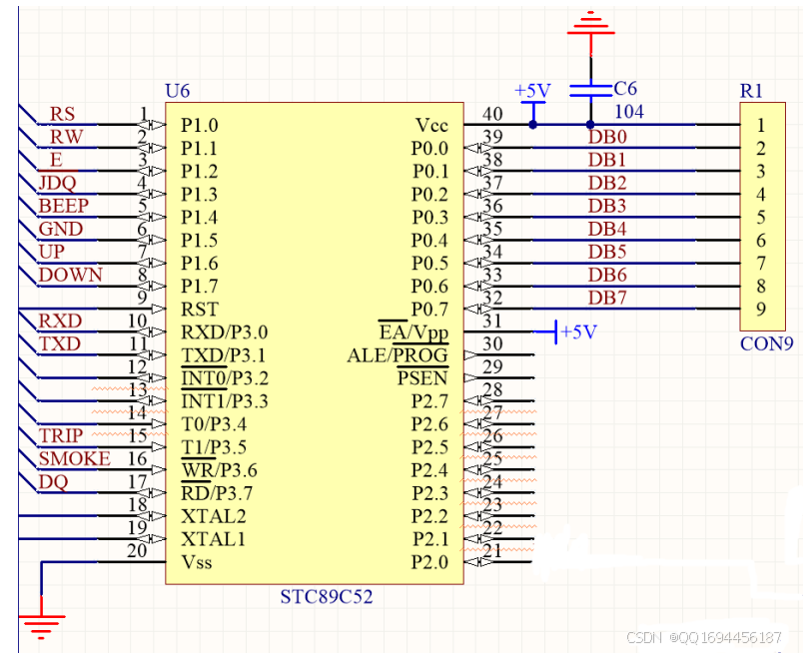Select the TXD net label on the left
Screen dimensions: 812x653
pyautogui.click(x=60, y=343)
